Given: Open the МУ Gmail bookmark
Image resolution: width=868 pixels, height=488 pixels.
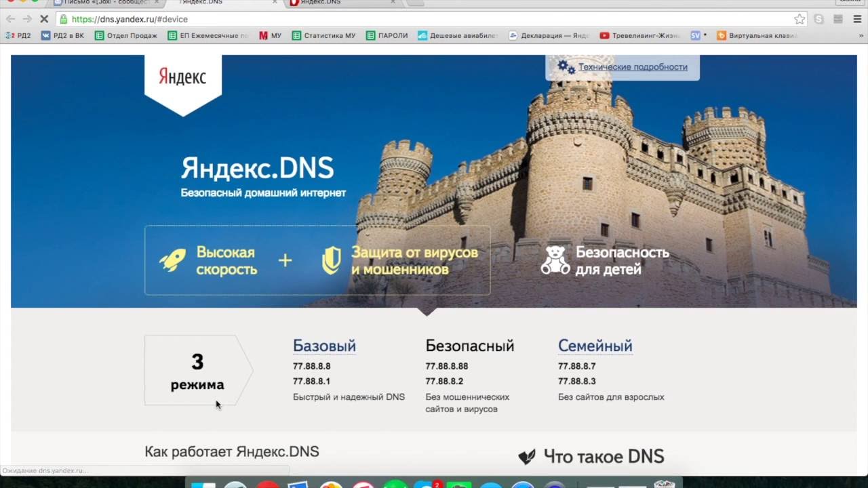Looking at the screenshot, I should coord(270,35).
